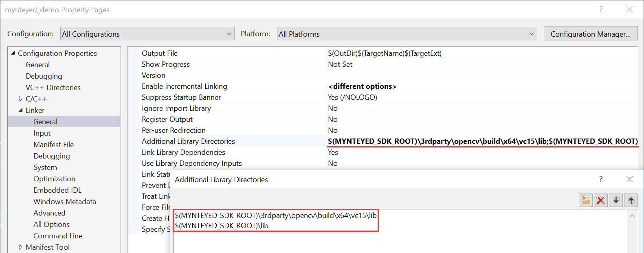Close the Additional Library Directories dialog
The image size is (644, 253).
629,179
